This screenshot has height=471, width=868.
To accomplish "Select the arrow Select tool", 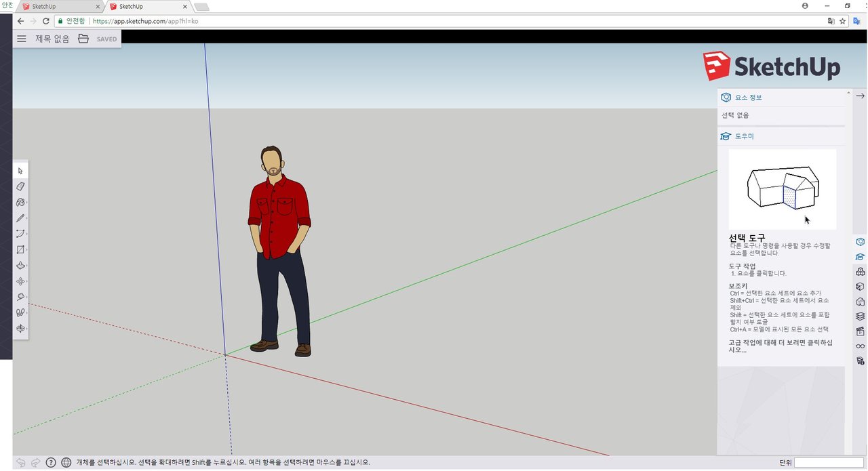I will coord(20,170).
